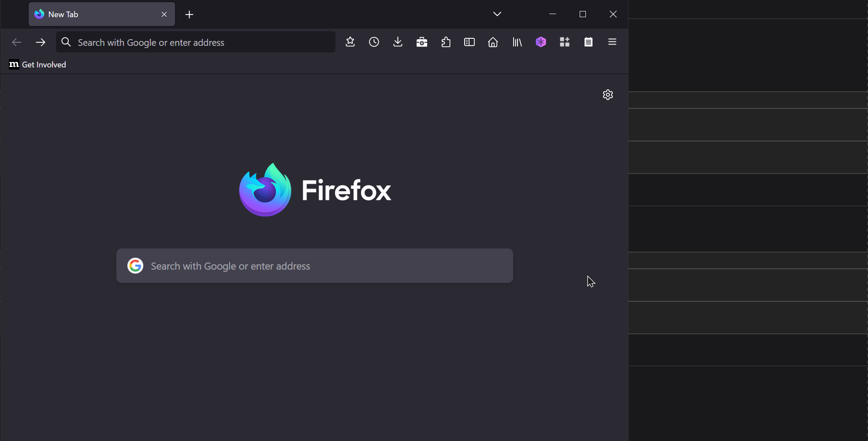This screenshot has height=441, width=868.
Task: Go forward with the right arrow
Action: [41, 42]
